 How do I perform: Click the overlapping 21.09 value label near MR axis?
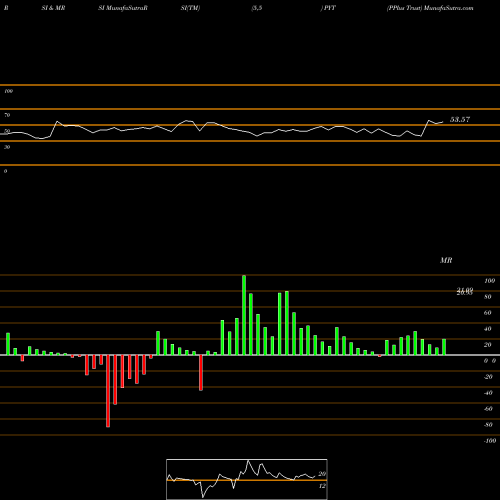click(x=465, y=290)
